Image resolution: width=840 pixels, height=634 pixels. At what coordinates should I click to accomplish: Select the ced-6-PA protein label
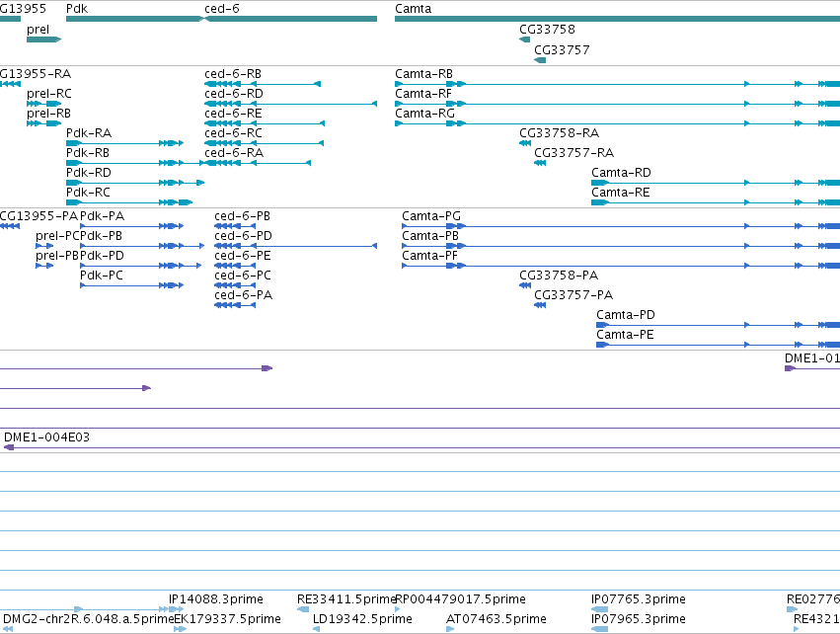[244, 295]
